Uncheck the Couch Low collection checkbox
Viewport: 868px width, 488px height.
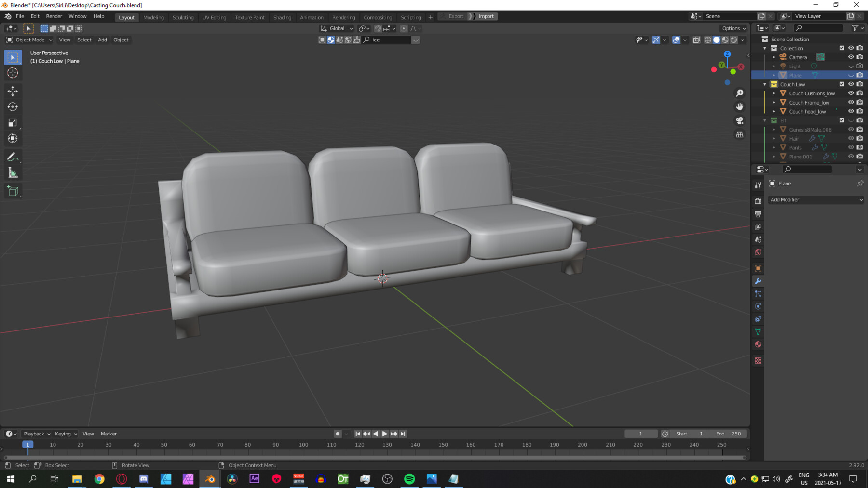(841, 84)
